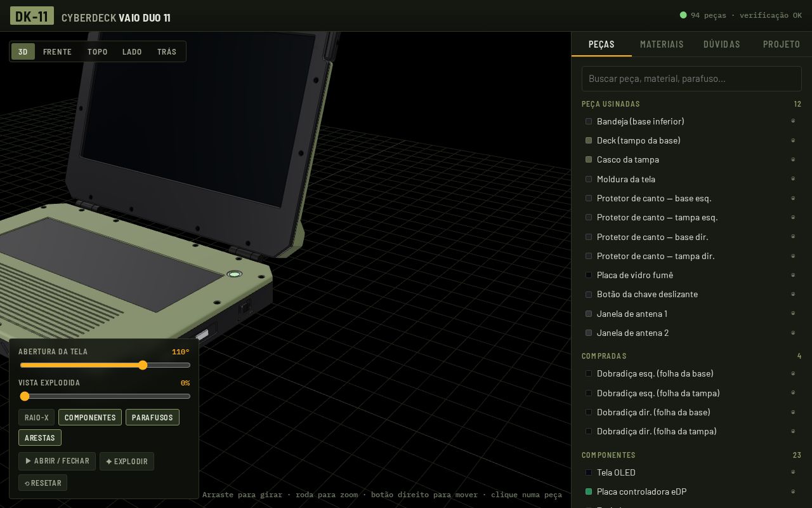Viewport: 812px width, 508px height.
Task: Toggle visibility icon for Bandeja (base inferior)
Action: click(x=793, y=121)
